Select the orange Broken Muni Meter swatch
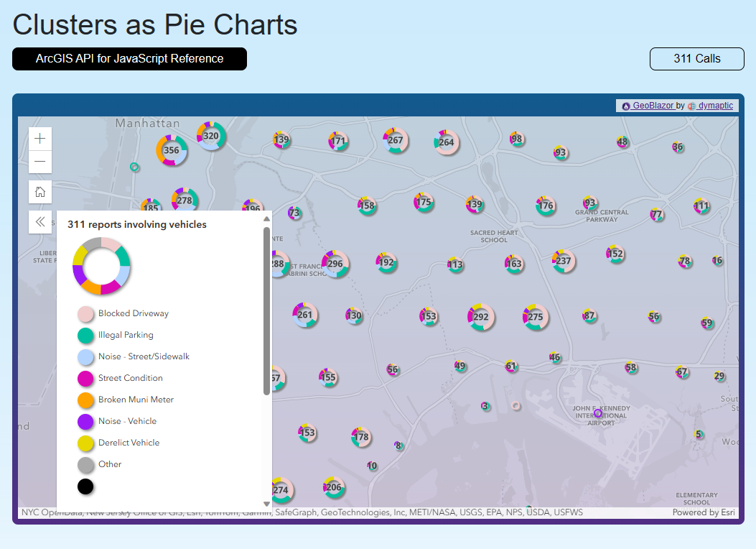 point(86,400)
